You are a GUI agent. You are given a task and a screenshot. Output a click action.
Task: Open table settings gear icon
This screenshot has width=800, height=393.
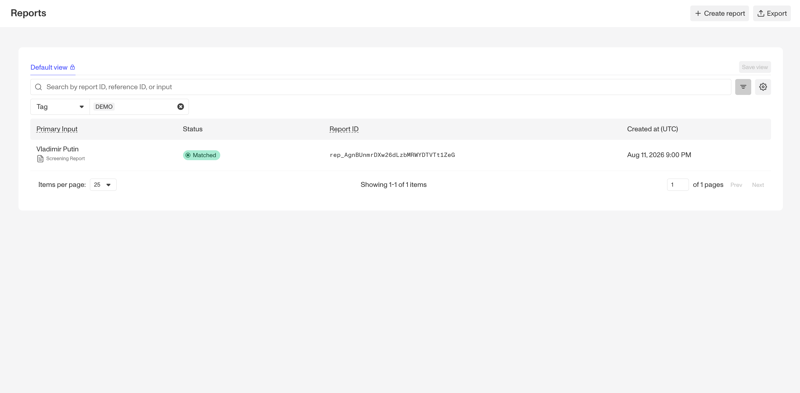pyautogui.click(x=763, y=87)
